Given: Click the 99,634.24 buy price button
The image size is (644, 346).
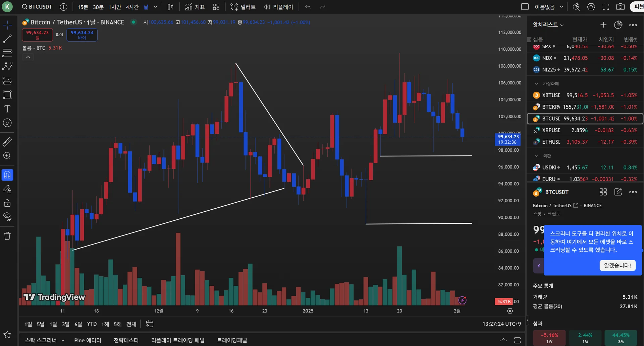Looking at the screenshot, I should [x=82, y=35].
